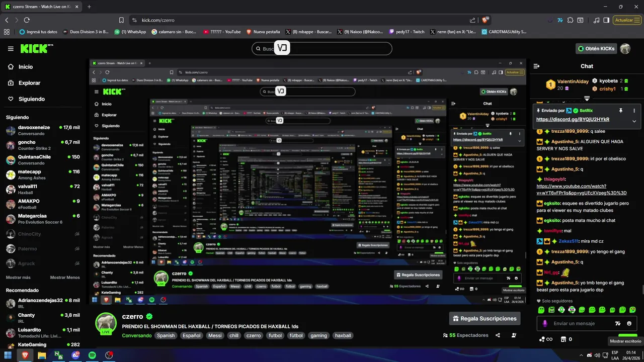Image resolution: width=644 pixels, height=362 pixels.
Task: Share this page via address bar icon
Action: point(472,20)
